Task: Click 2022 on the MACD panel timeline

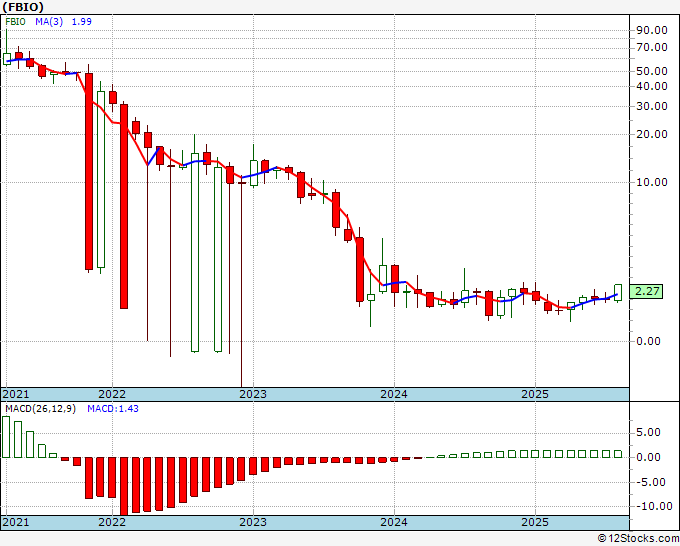Action: pyautogui.click(x=112, y=522)
